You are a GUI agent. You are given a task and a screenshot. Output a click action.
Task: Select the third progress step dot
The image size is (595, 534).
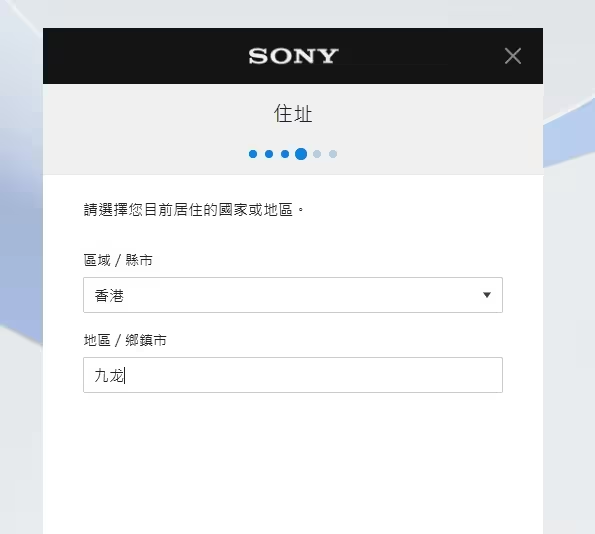[x=285, y=154]
